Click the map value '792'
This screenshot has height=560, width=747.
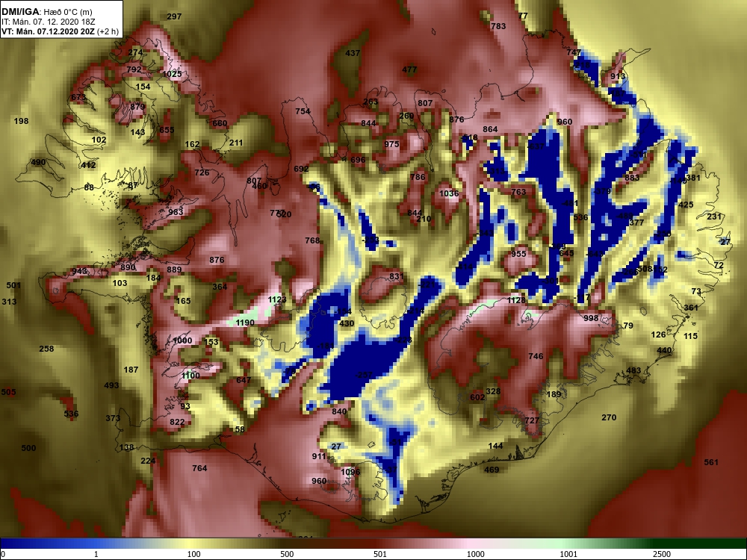click(134, 69)
